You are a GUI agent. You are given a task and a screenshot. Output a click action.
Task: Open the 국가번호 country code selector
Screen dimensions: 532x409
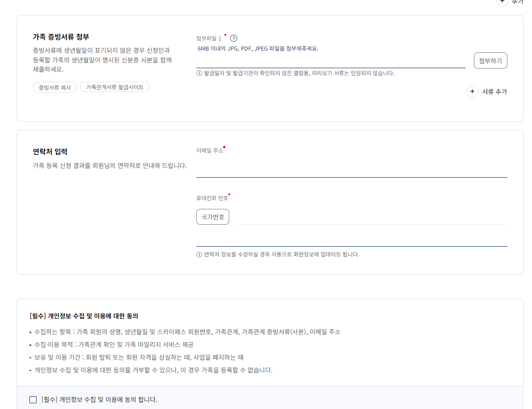(x=213, y=217)
